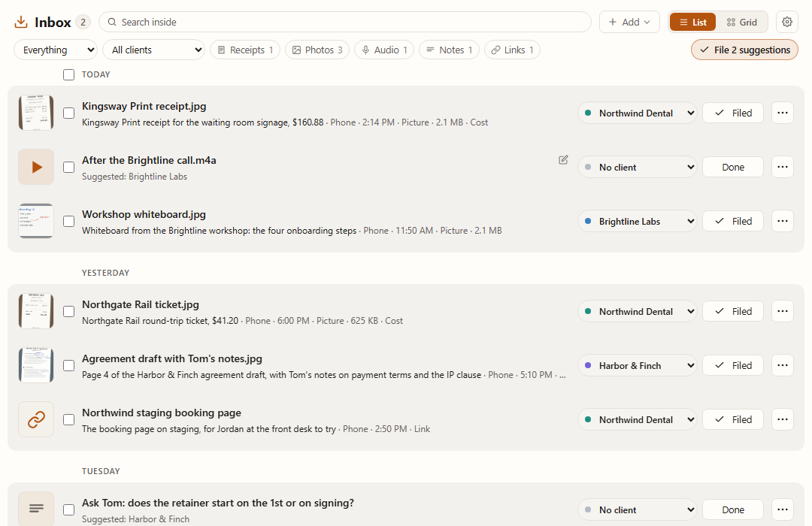Tick the Northwind staging booking page checkbox

[69, 419]
